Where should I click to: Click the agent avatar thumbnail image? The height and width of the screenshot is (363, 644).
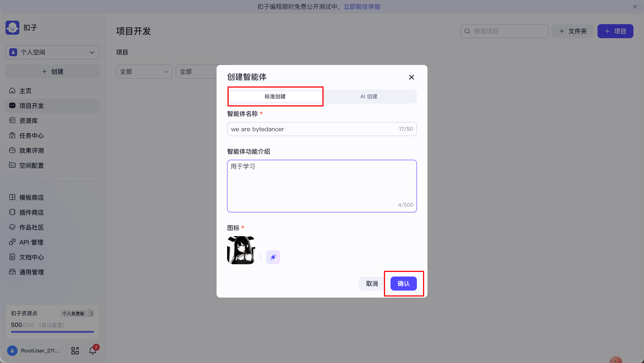241,250
